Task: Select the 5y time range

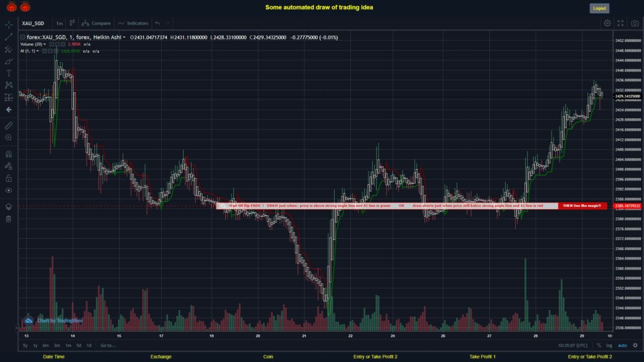Action: click(25, 346)
